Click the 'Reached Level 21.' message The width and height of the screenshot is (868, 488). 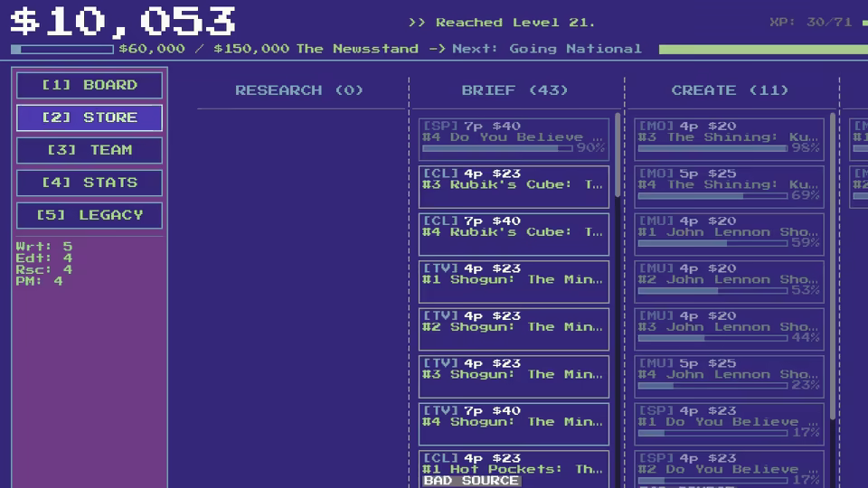pos(514,23)
